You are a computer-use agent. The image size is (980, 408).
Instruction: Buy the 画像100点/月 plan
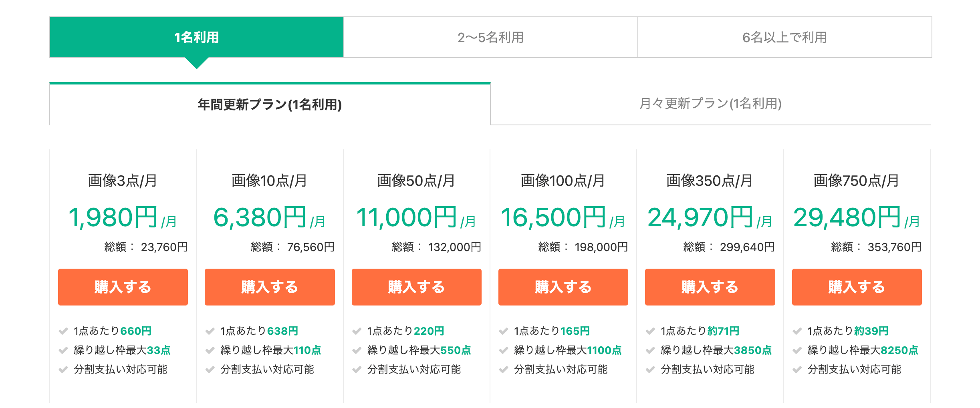[563, 287]
